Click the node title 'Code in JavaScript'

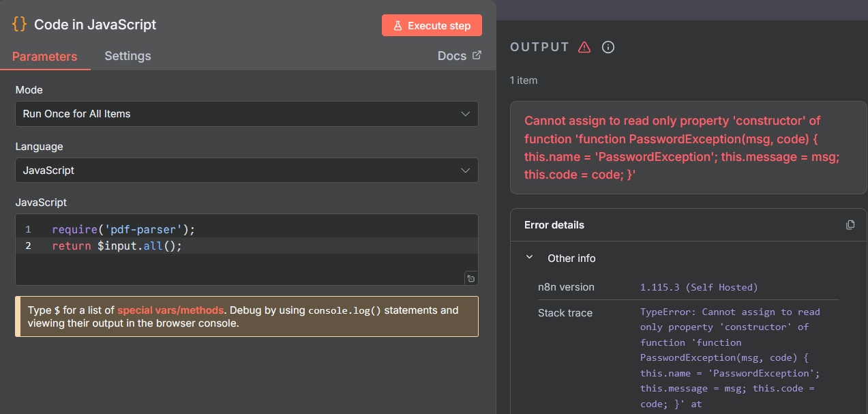point(95,25)
